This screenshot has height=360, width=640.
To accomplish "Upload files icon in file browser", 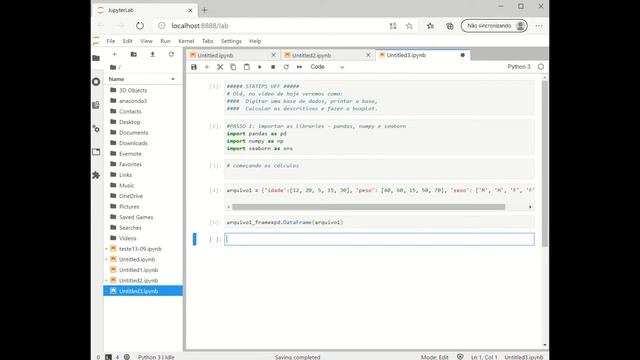I will coord(152,54).
